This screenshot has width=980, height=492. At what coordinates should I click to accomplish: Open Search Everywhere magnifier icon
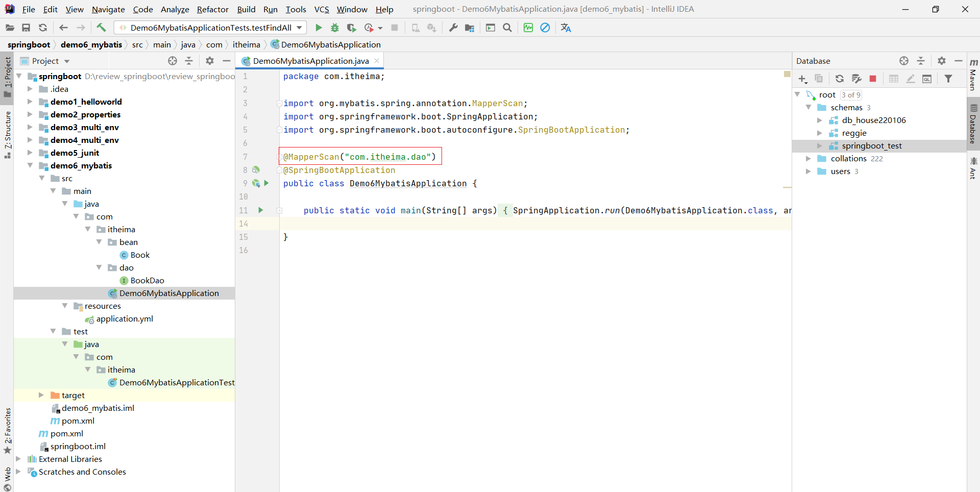coord(507,28)
